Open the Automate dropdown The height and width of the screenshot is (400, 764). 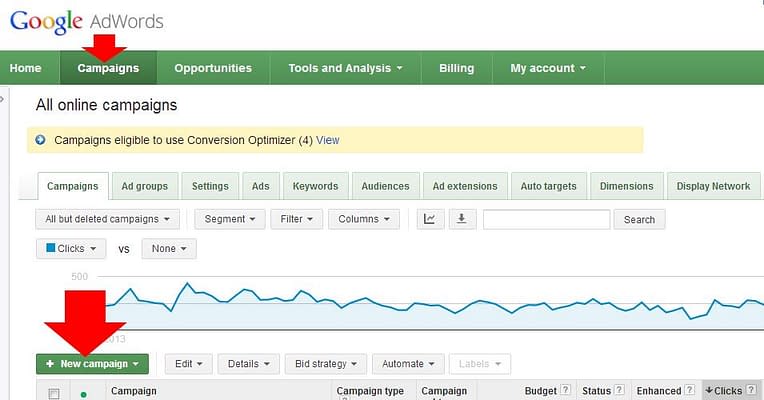[x=408, y=364]
